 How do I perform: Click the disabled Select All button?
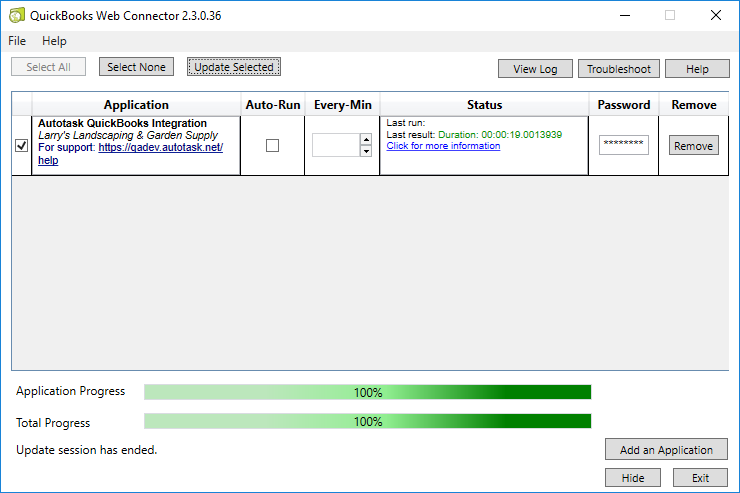click(49, 67)
